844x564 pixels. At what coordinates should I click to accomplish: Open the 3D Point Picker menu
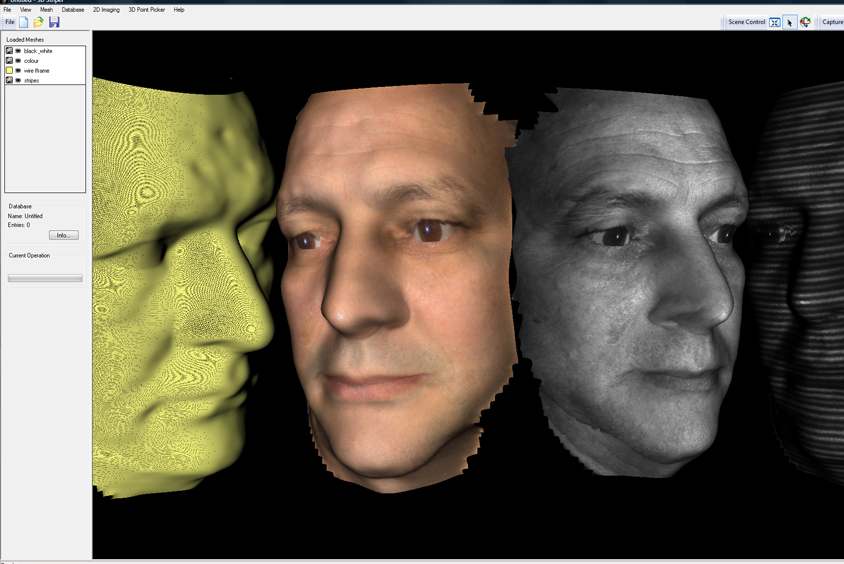[x=146, y=10]
